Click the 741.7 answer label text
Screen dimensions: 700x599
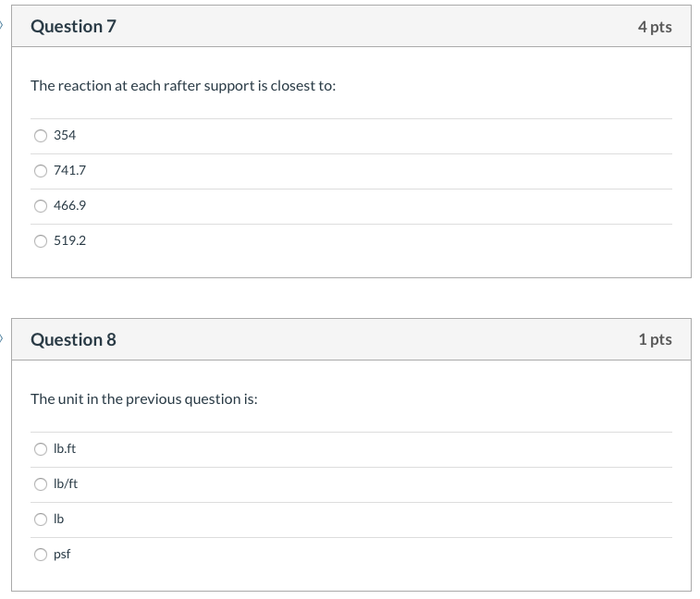point(69,171)
